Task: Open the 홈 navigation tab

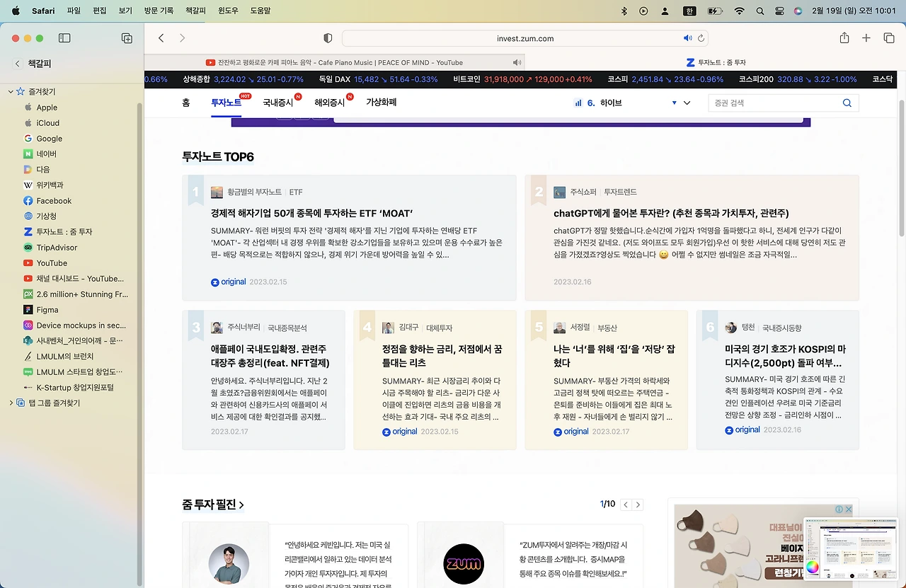Action: tap(186, 103)
